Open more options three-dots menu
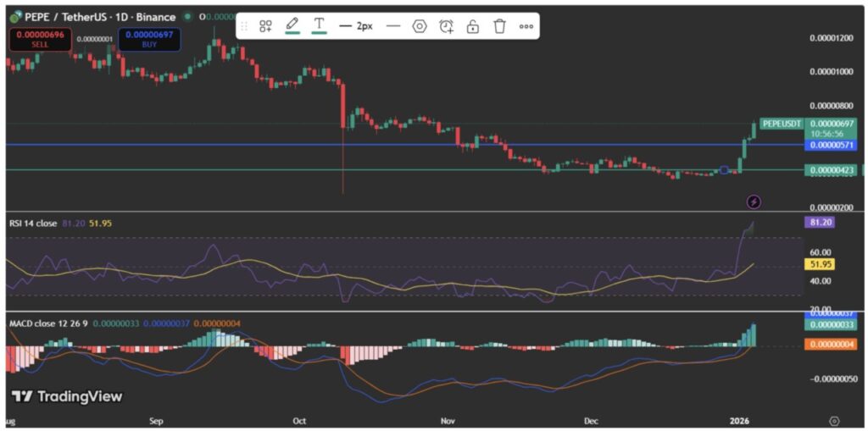 526,26
